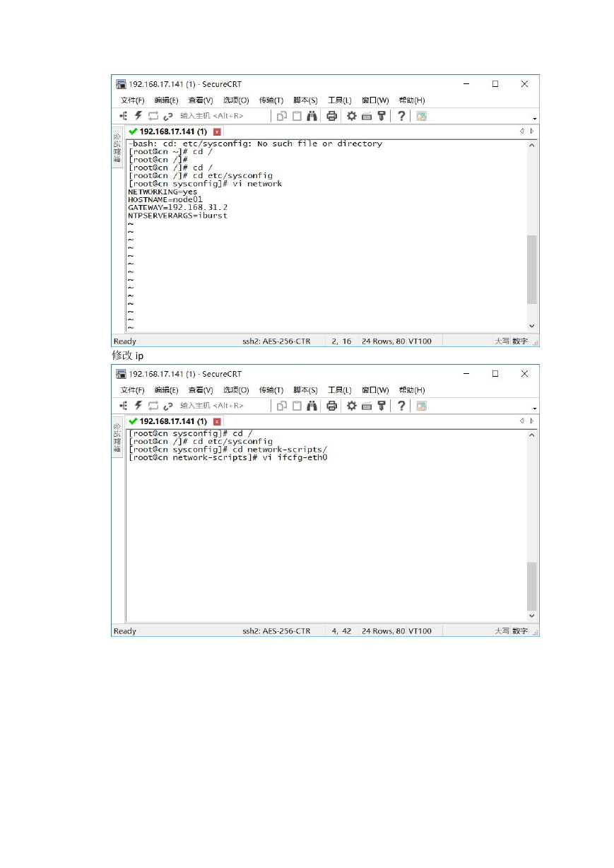Image resolution: width=614 pixels, height=868 pixels.
Task: Click the vi ifcfg-eth0 command line
Action: tap(228, 457)
